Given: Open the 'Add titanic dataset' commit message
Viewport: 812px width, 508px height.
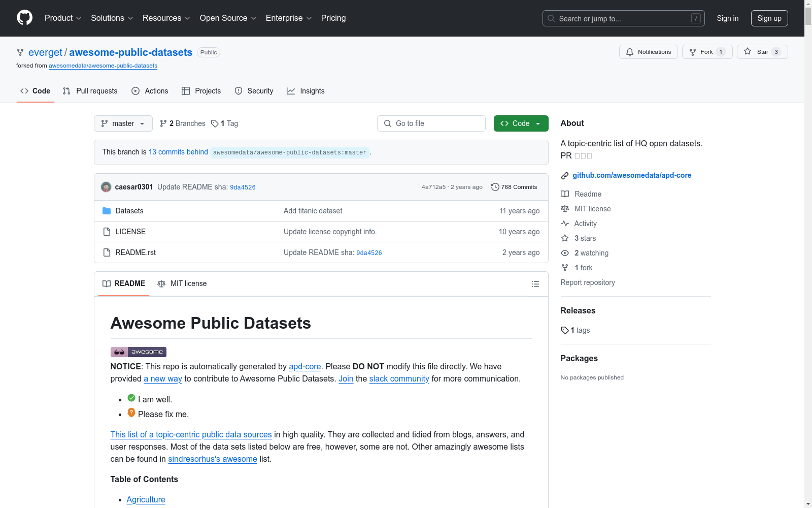Looking at the screenshot, I should (313, 211).
